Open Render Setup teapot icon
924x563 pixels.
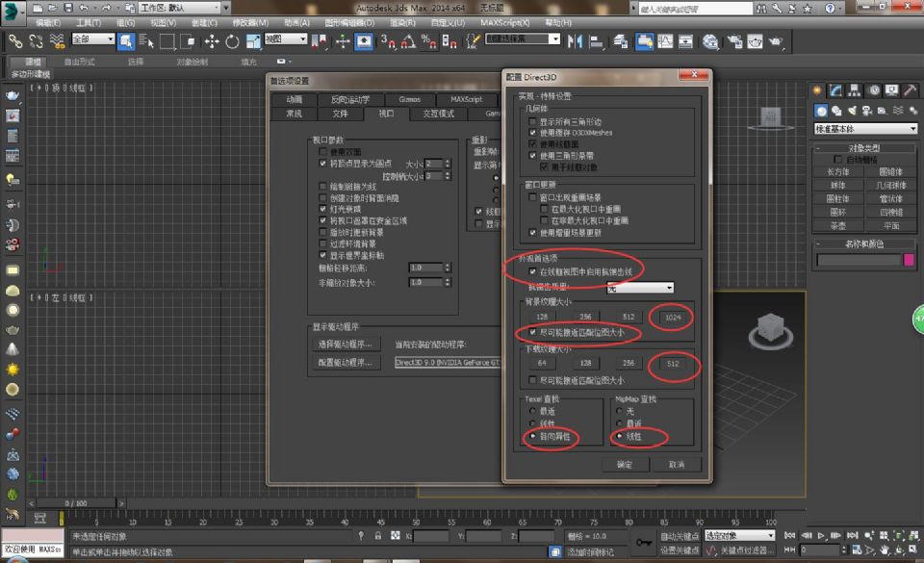(734, 41)
